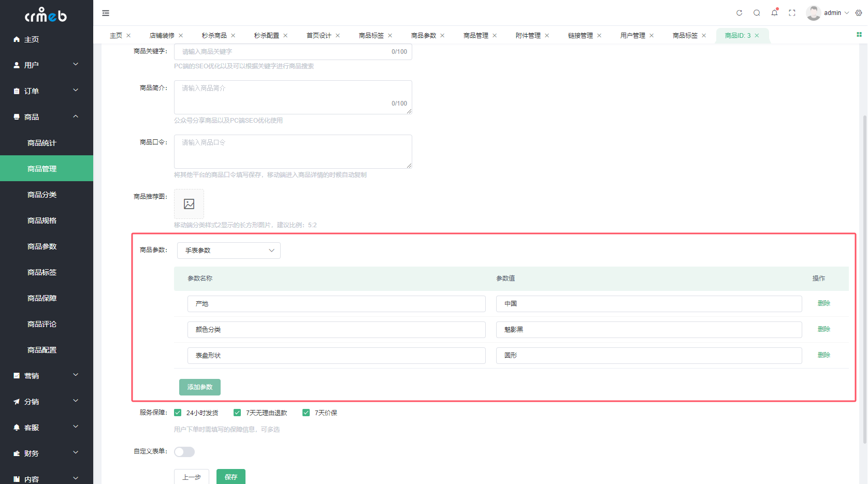Click the 商品口令 text area
This screenshot has width=868, height=484.
click(x=293, y=152)
